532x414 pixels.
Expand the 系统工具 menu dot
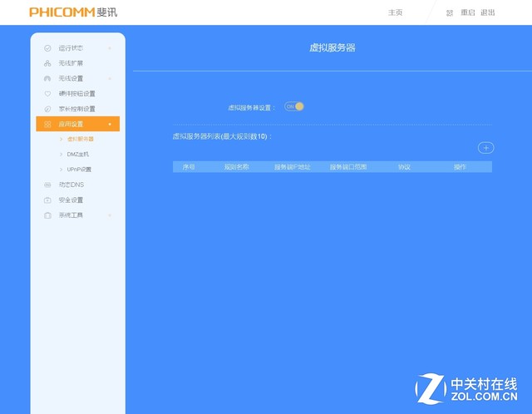point(110,215)
